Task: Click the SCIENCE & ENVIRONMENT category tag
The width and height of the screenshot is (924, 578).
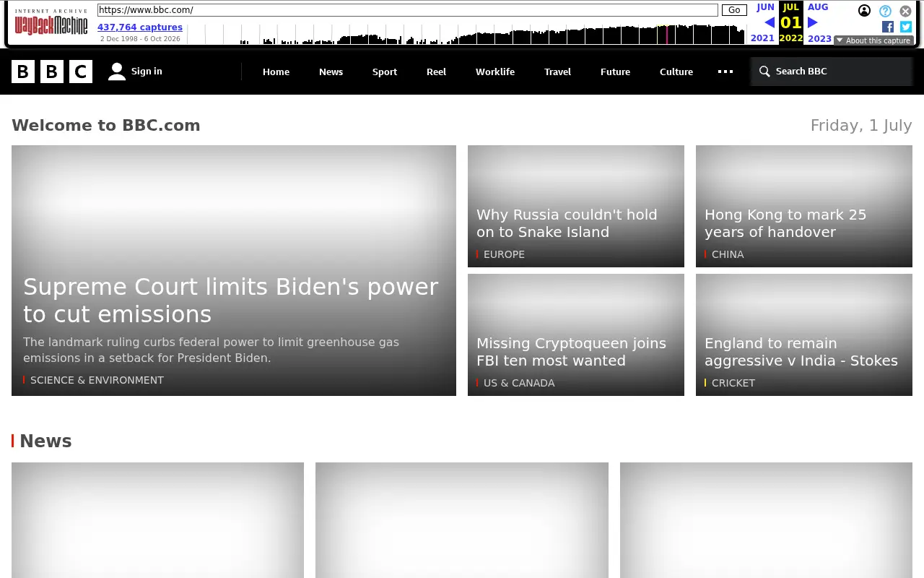Action: [97, 380]
